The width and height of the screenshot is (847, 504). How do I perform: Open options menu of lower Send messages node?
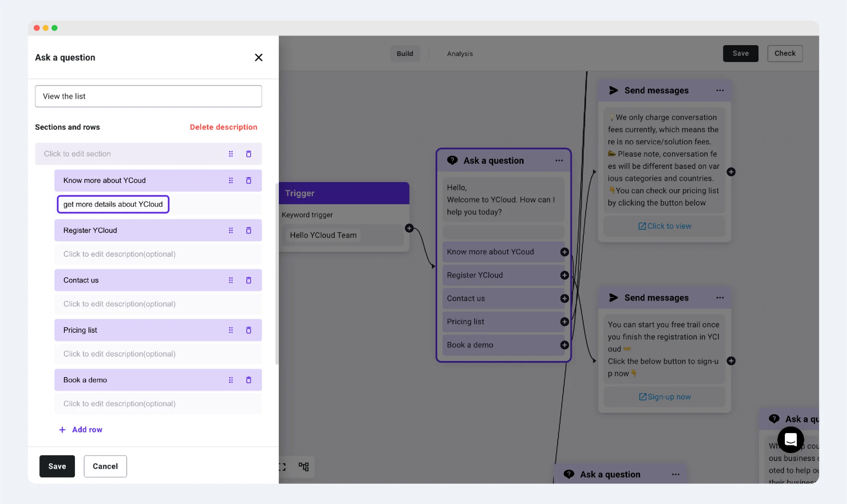click(720, 298)
